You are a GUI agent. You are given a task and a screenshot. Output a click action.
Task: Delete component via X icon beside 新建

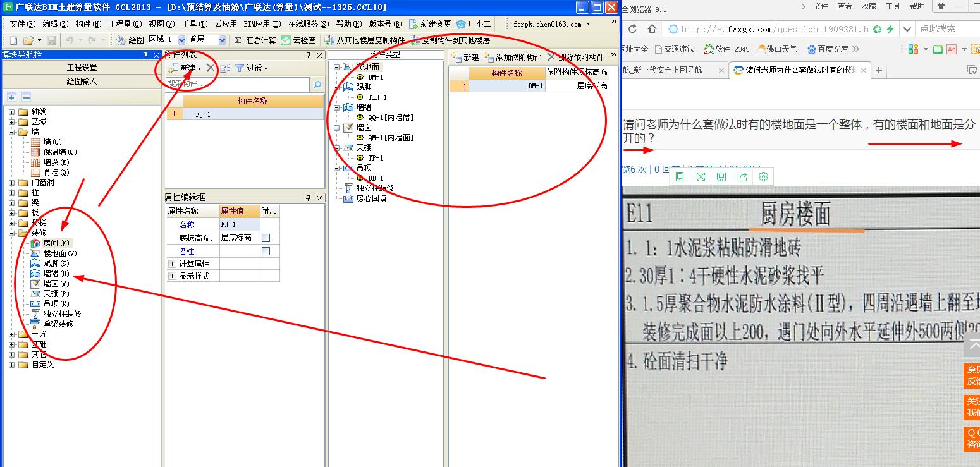pyautogui.click(x=210, y=68)
